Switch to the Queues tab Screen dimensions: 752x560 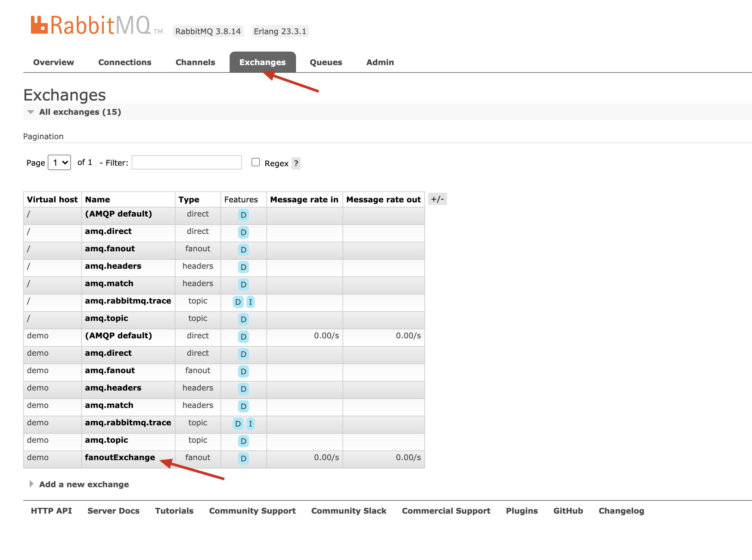pos(326,63)
